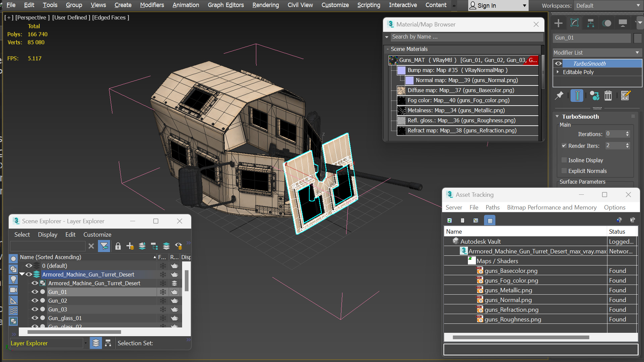Click the Pin Stack icon
This screenshot has width=644, height=362.
point(559,96)
